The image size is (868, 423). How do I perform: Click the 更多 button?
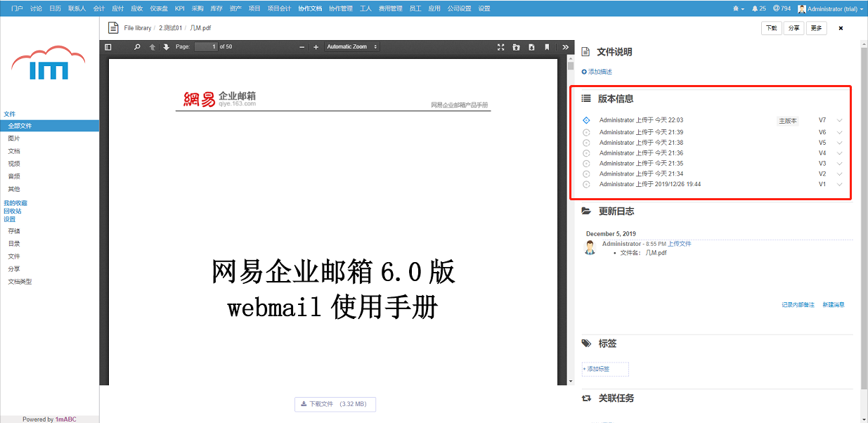point(816,28)
